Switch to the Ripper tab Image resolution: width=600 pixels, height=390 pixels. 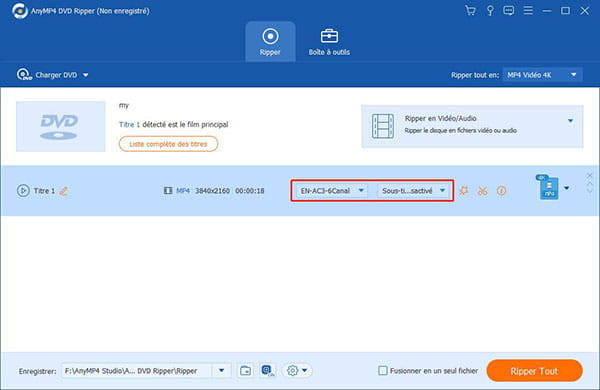[x=270, y=42]
